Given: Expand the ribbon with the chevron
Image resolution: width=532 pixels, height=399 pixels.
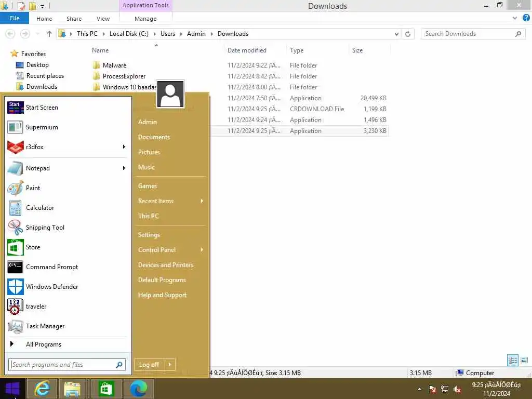Looking at the screenshot, I should [515, 18].
